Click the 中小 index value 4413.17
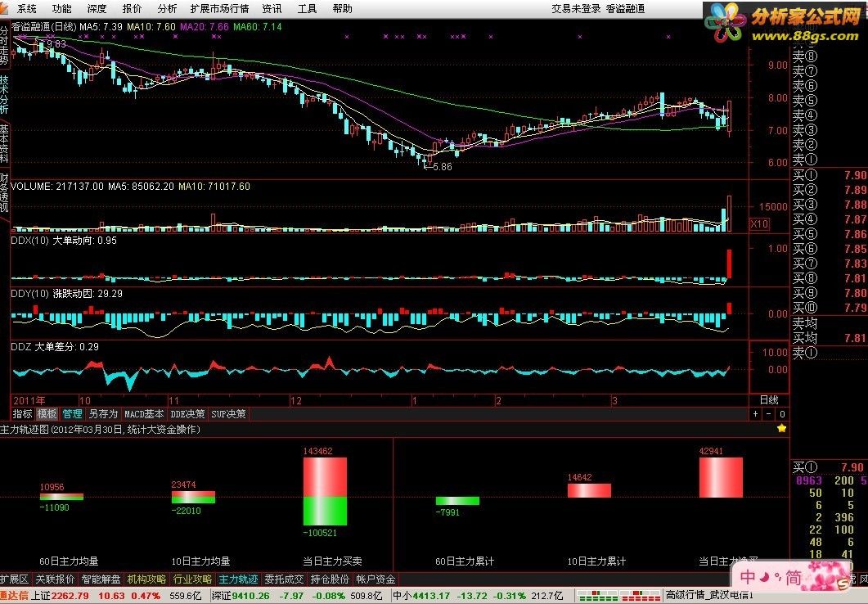 [x=431, y=596]
